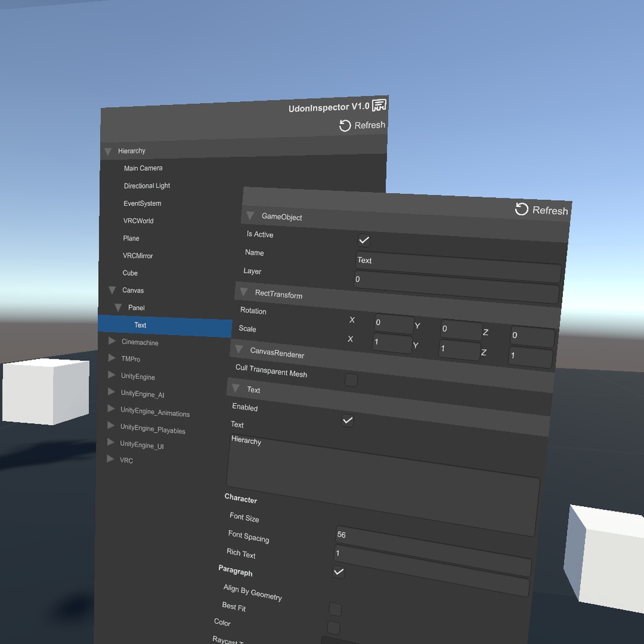Toggle Cull Transparent Mesh checkbox

(351, 380)
